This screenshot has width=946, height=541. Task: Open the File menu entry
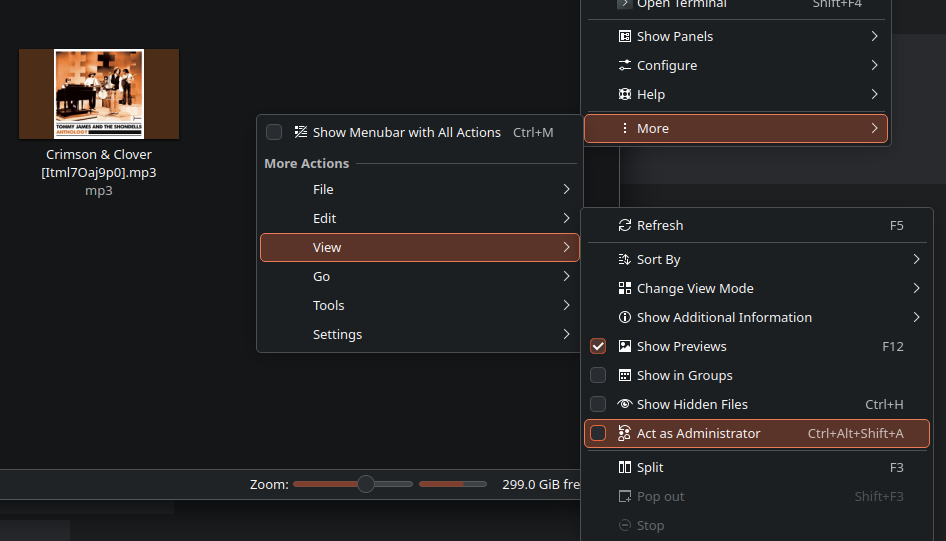click(x=419, y=189)
